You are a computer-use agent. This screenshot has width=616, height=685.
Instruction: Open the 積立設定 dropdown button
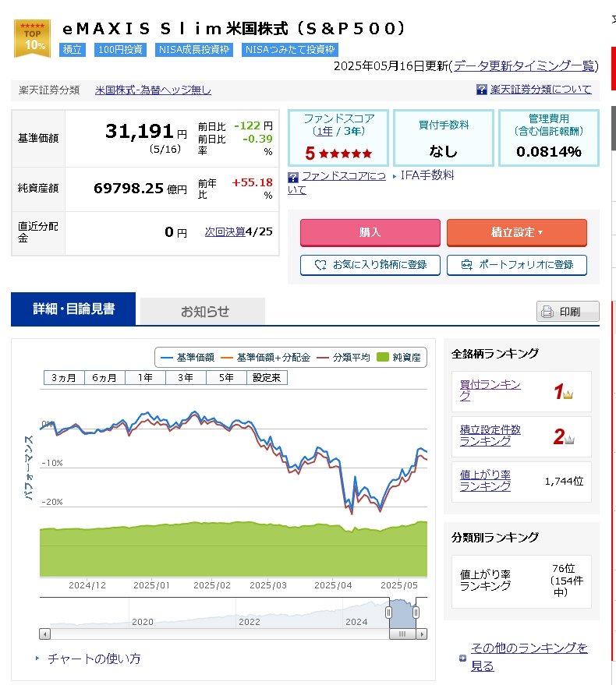coord(517,232)
